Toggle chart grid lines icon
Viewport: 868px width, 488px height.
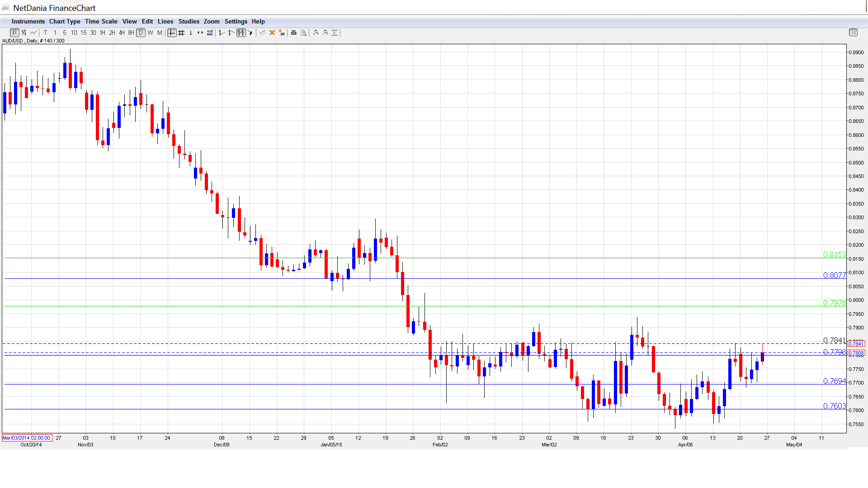pos(181,33)
